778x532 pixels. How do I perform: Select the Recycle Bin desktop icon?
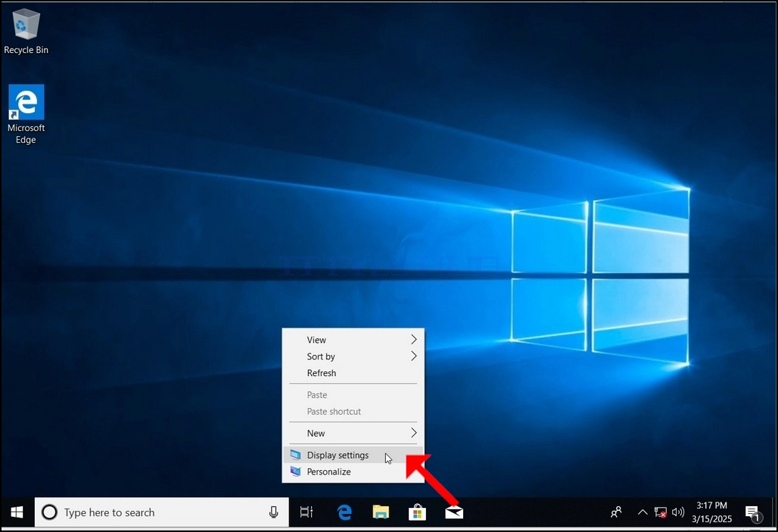pos(26,31)
